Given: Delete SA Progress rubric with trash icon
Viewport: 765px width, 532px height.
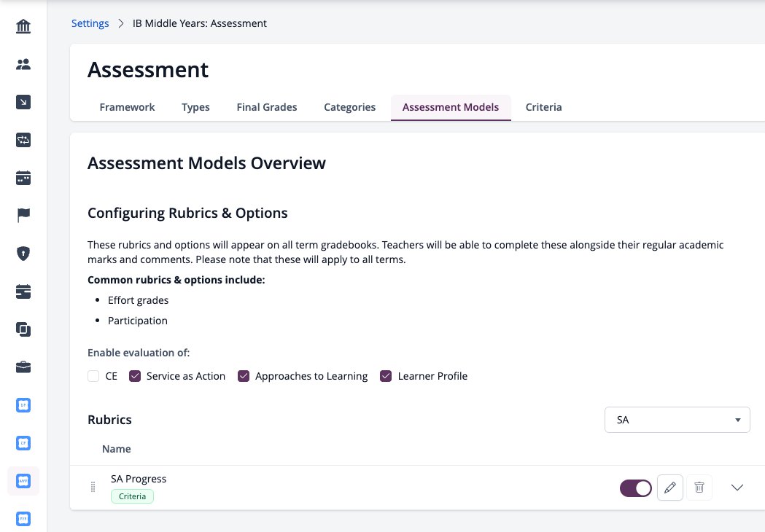Looking at the screenshot, I should pos(699,487).
